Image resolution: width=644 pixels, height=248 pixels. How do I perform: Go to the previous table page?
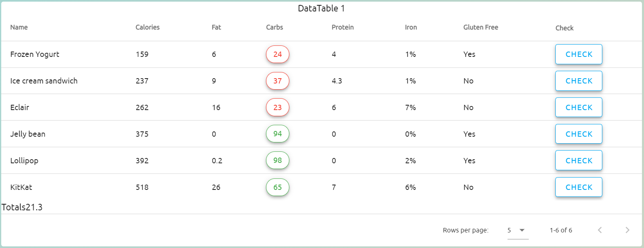(599, 230)
